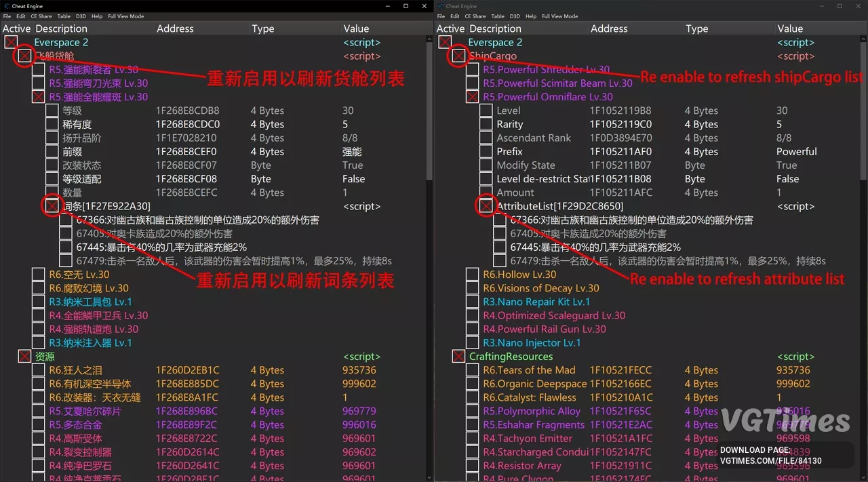Freeze the R6.狂人之泪 value checkbox
This screenshot has width=868, height=482.
coord(38,370)
